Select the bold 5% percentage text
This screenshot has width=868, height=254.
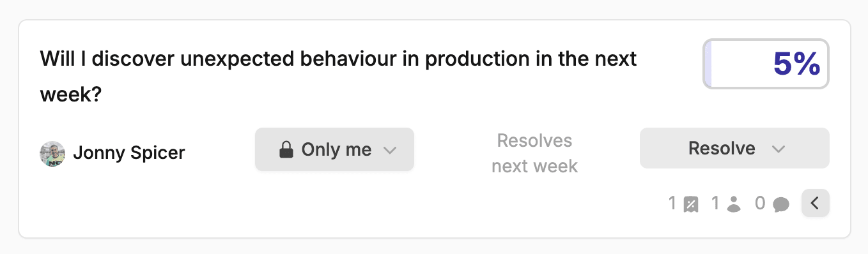pos(796,64)
